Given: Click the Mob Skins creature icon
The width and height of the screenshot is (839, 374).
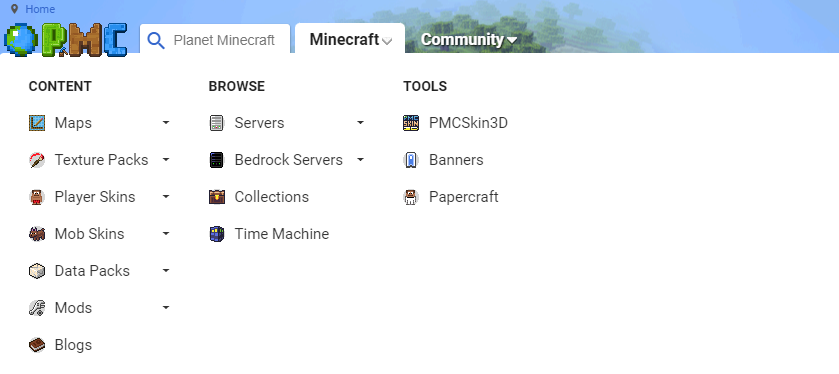Looking at the screenshot, I should pos(37,234).
